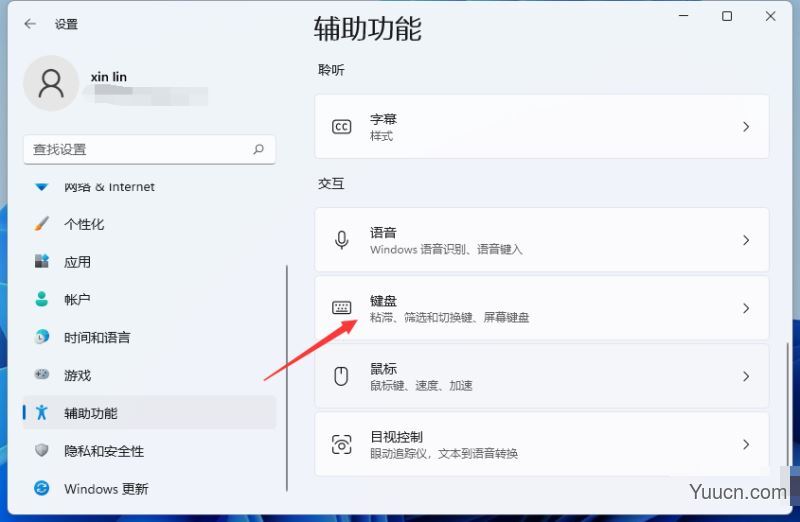Expand the 键盘 row chevron
The height and width of the screenshot is (522, 800).
point(746,308)
